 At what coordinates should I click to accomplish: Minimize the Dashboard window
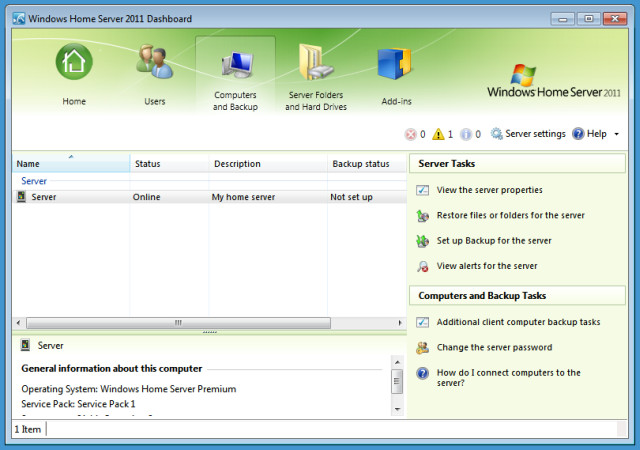pyautogui.click(x=562, y=19)
